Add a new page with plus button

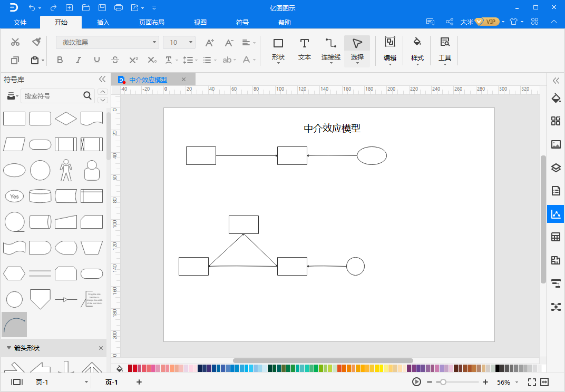[139, 382]
